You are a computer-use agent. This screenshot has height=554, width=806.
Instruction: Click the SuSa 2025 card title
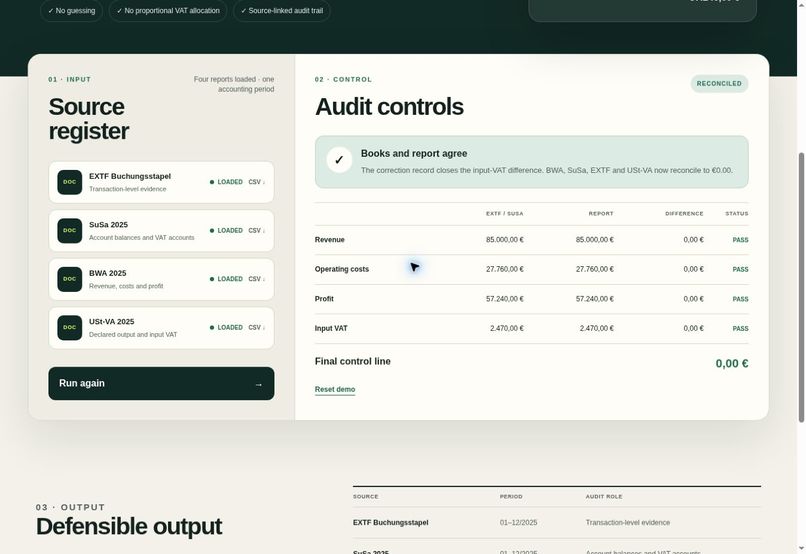pyautogui.click(x=108, y=225)
